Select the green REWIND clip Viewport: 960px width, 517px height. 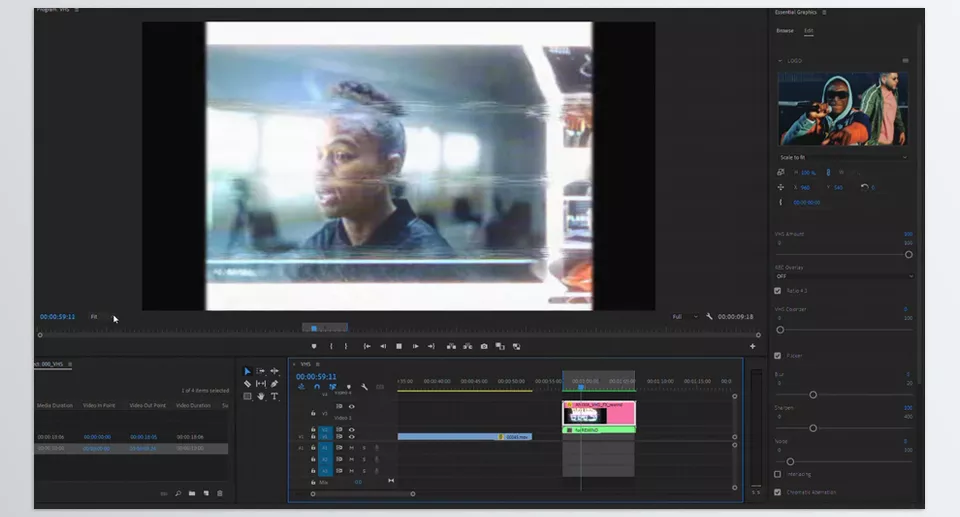point(599,430)
